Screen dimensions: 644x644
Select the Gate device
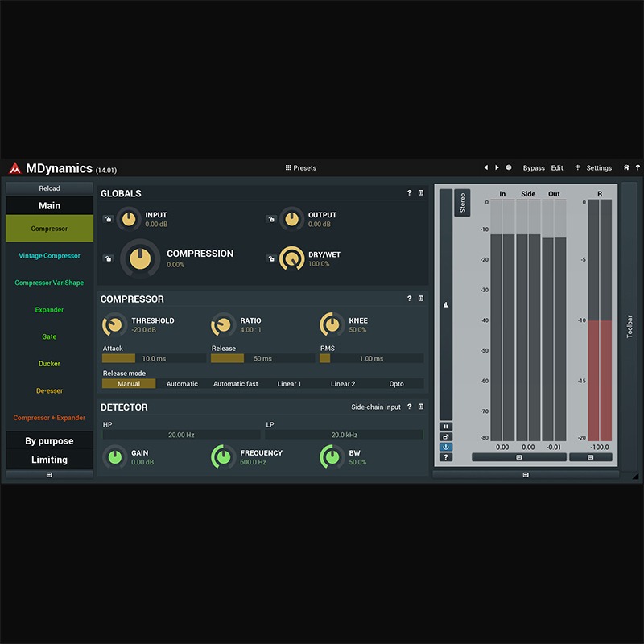point(49,336)
